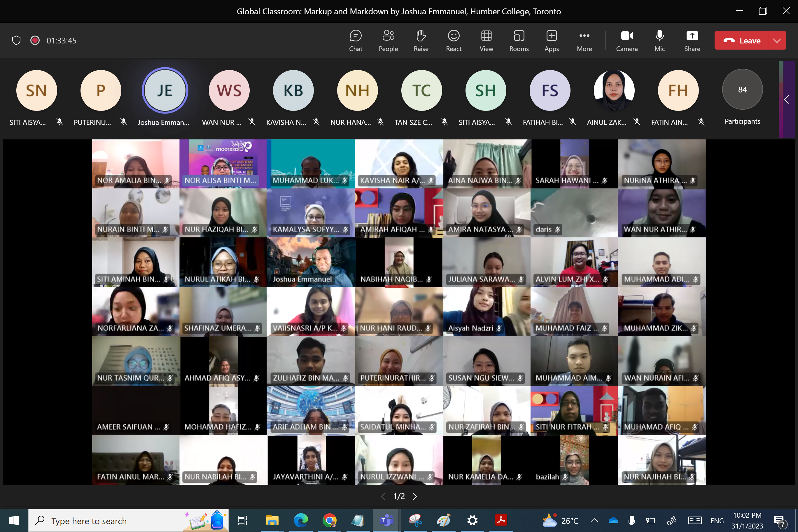Click the meeting timer 01:33:45
This screenshot has width=798, height=532.
point(62,40)
